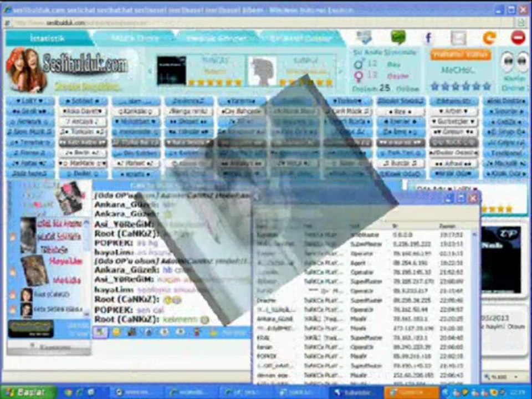Show previous featured profile with left arrow

pyautogui.click(x=150, y=71)
